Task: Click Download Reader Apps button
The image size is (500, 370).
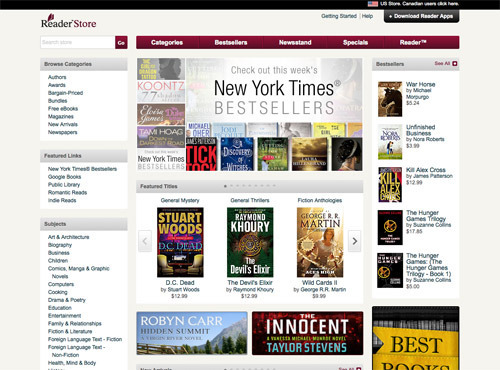Action: coord(421,16)
